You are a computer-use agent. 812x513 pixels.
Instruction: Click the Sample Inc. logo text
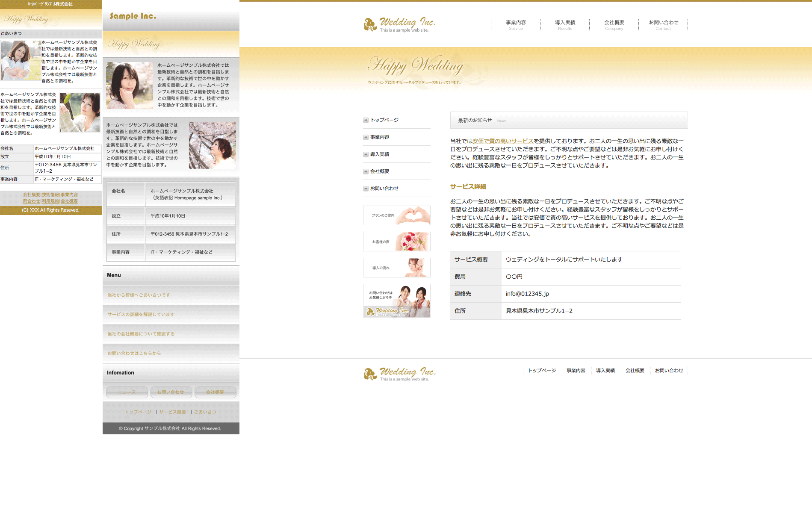click(x=133, y=16)
